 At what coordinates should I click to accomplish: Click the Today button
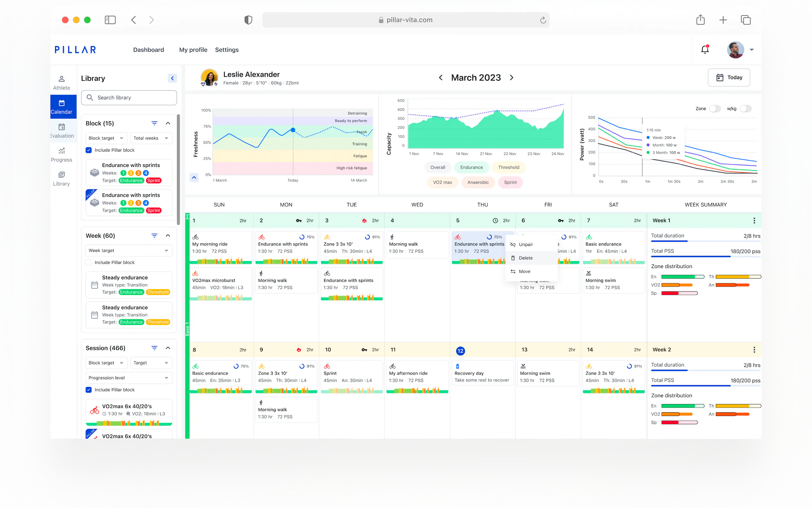click(729, 78)
